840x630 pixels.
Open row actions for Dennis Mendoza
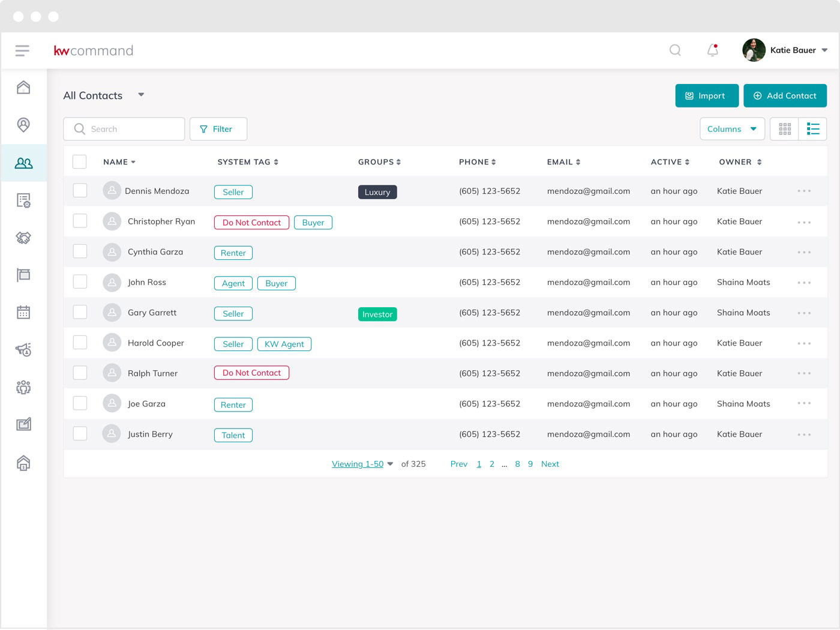[x=804, y=191]
